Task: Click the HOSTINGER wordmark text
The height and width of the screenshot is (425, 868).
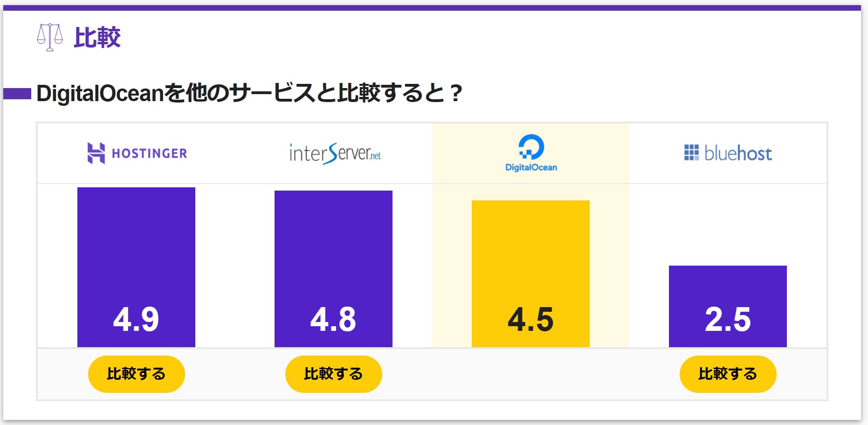Action: click(x=149, y=153)
